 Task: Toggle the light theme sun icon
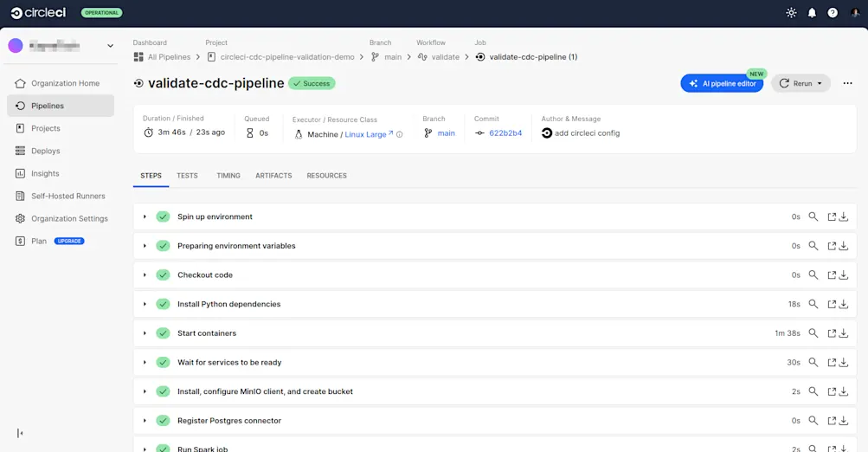coord(791,13)
